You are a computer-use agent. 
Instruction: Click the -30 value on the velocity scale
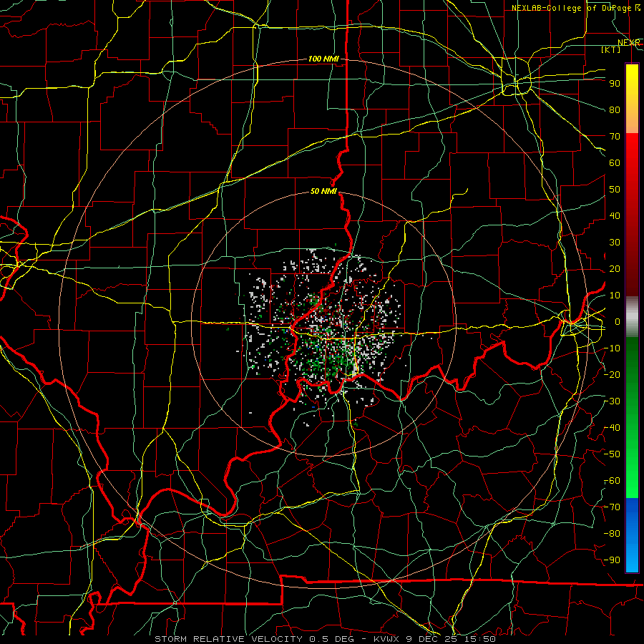(612, 401)
